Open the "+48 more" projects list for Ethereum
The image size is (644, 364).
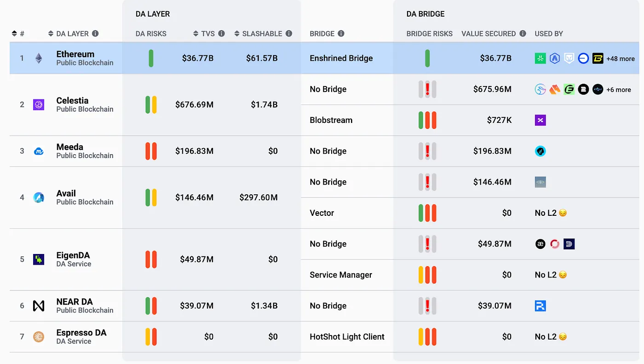click(x=620, y=59)
